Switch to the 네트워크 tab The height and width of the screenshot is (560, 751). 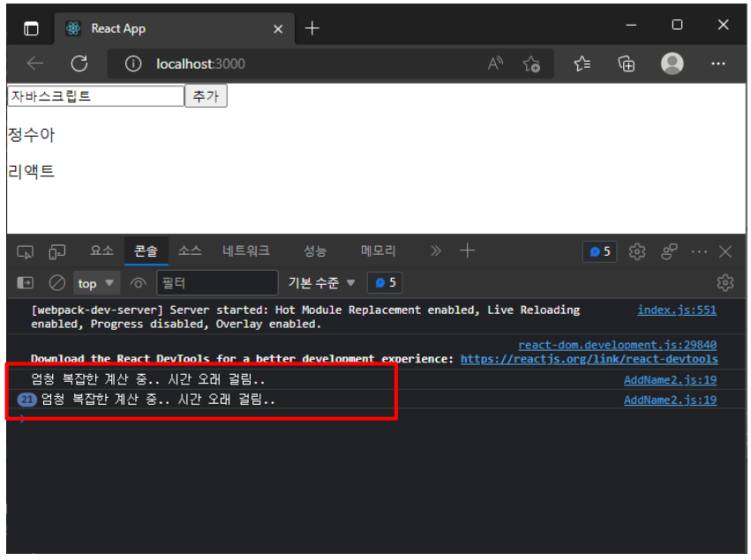click(x=245, y=250)
